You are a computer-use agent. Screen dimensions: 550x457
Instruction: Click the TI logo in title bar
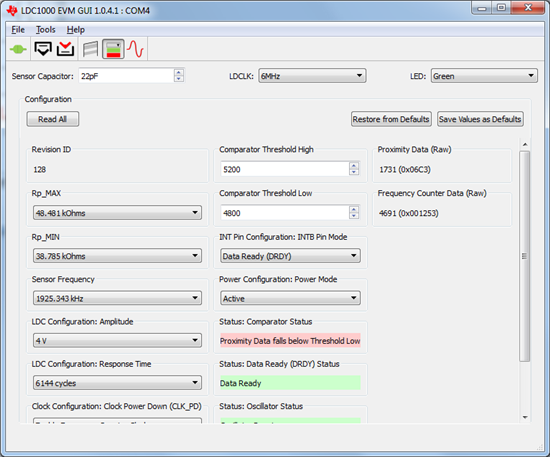point(12,11)
